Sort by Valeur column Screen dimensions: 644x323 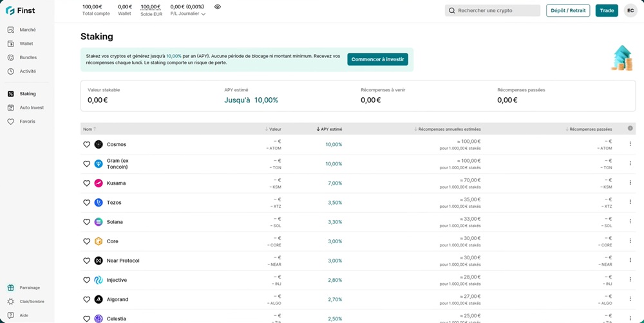[273, 129]
